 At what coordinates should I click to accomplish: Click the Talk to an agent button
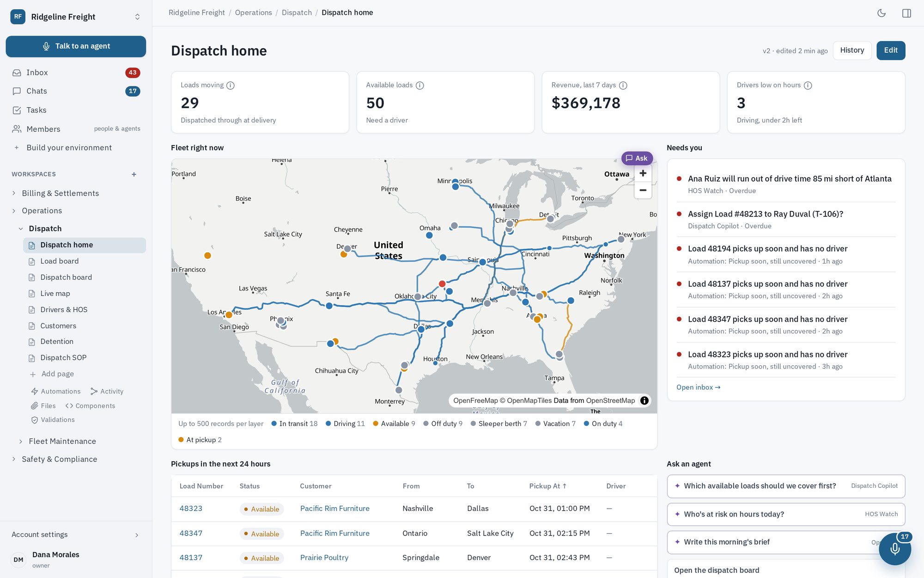[x=76, y=46]
